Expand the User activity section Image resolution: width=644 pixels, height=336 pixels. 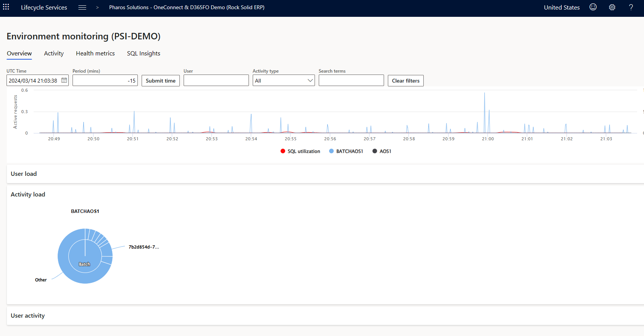coord(325,316)
